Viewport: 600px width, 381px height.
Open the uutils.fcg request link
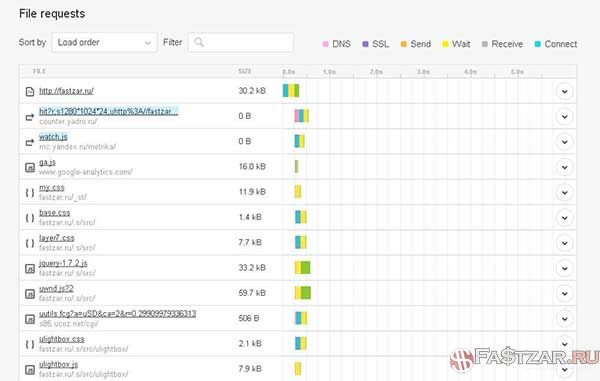coord(117,314)
